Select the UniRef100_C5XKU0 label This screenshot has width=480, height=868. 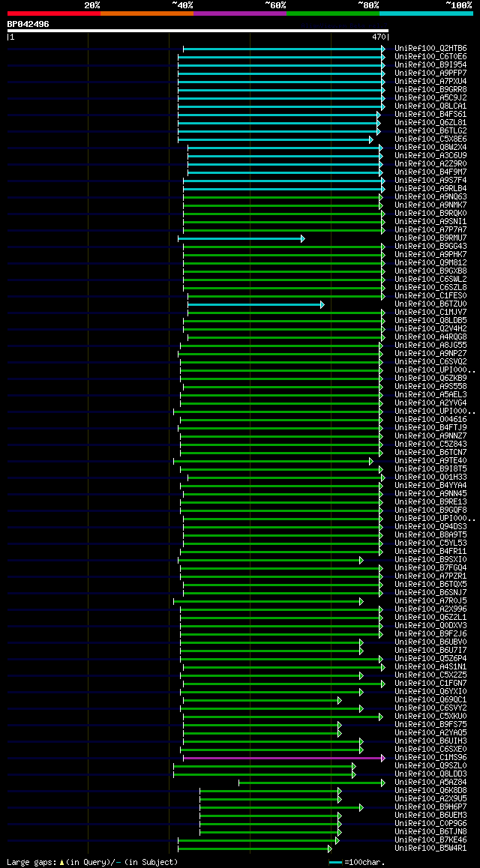430,717
